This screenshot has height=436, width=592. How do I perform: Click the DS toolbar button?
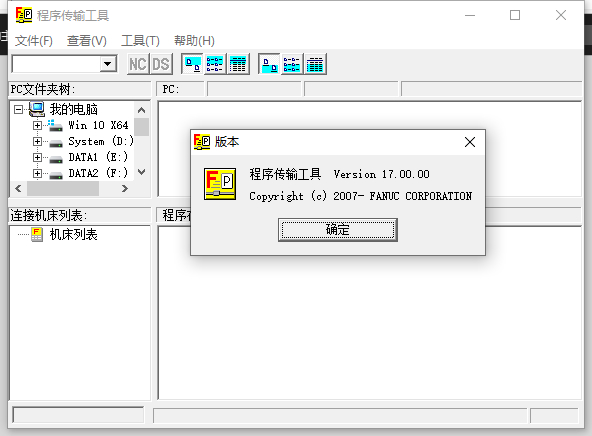click(x=161, y=64)
